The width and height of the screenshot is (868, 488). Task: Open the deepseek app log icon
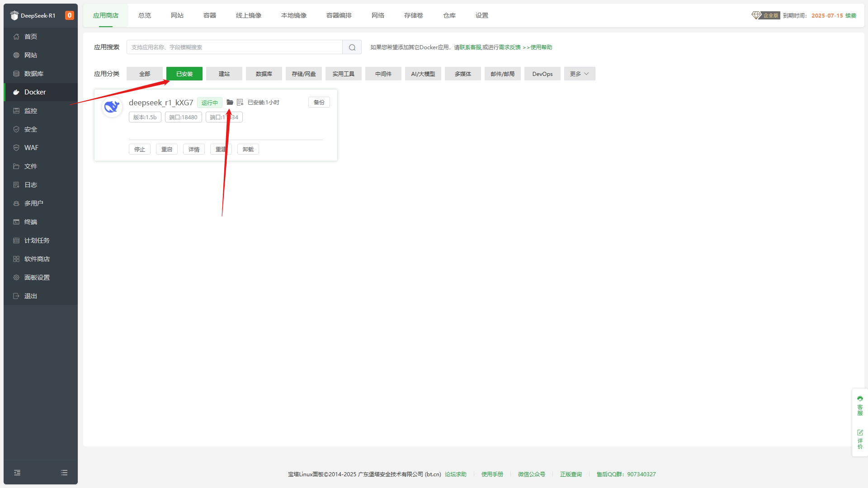tap(240, 103)
